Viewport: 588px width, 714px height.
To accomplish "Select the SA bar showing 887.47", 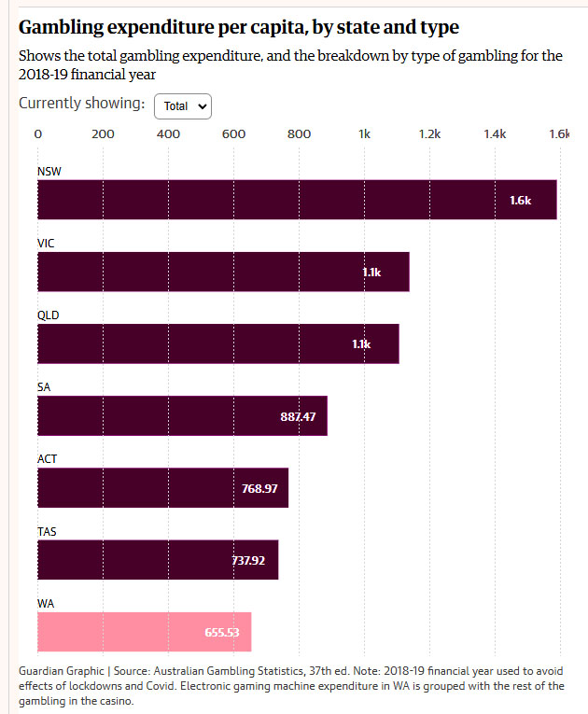I will coord(182,415).
